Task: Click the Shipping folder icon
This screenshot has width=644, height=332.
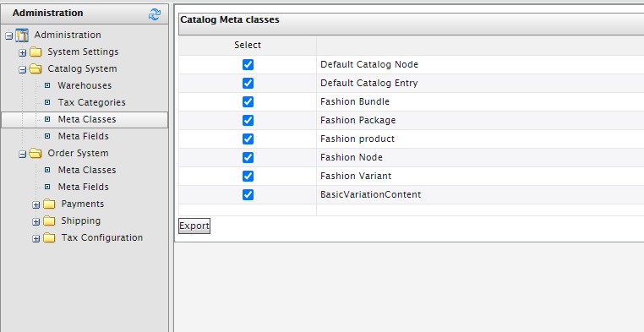Action: [49, 220]
